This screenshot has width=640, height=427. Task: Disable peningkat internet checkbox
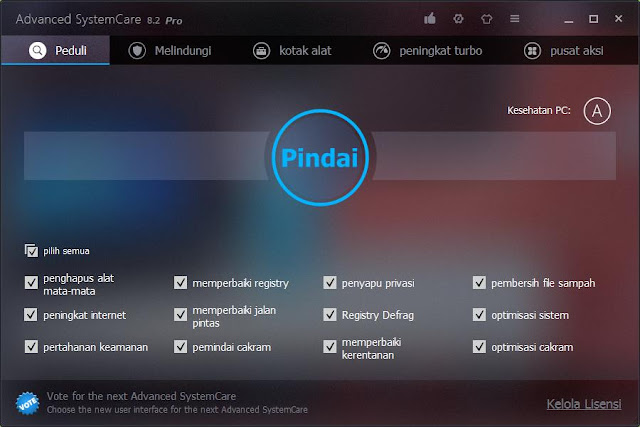click(31, 314)
